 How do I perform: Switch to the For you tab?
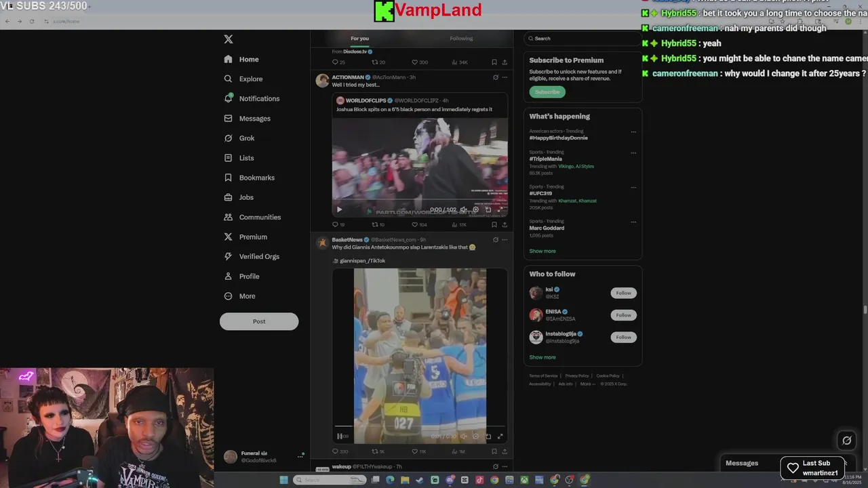coord(359,39)
